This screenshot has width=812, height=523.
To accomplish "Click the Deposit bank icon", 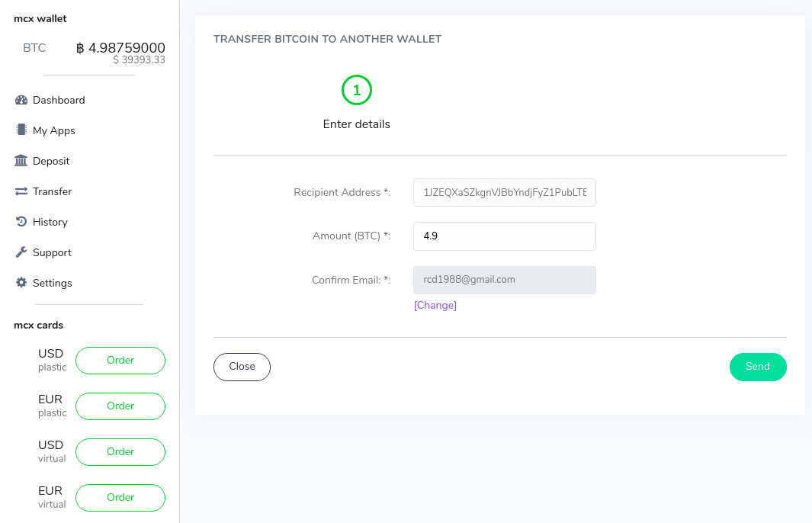I will coord(21,161).
